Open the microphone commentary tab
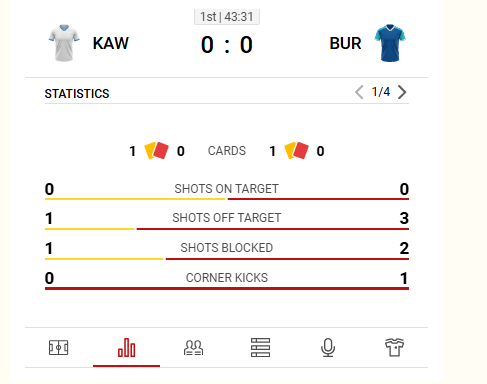The height and width of the screenshot is (384, 487). 328,348
